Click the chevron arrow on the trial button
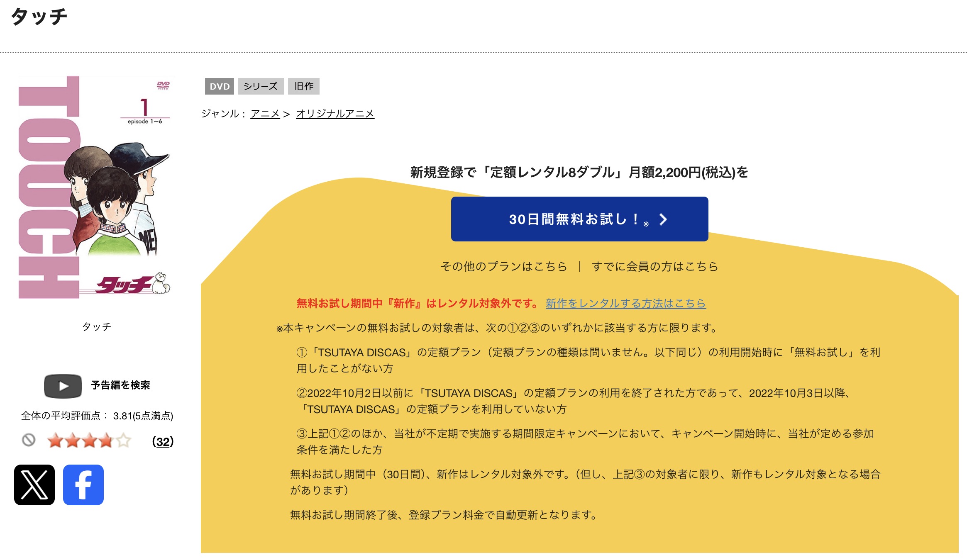967x560 pixels. 663,219
